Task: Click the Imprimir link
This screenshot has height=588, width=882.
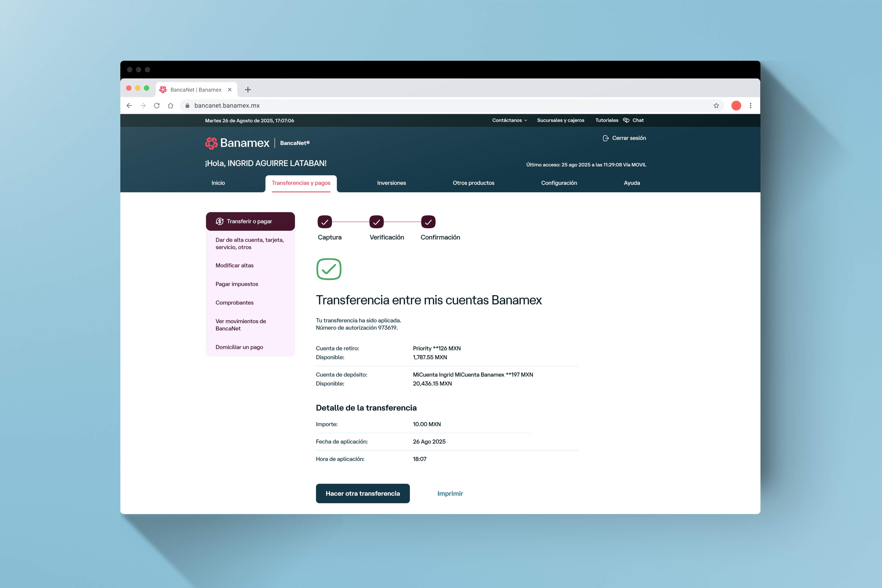Action: pyautogui.click(x=450, y=493)
